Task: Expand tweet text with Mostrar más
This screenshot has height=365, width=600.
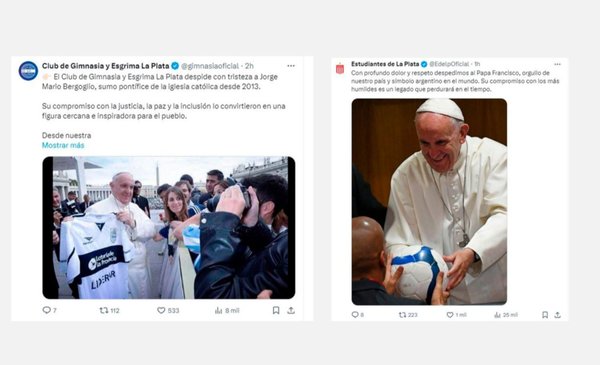Action: (x=63, y=145)
